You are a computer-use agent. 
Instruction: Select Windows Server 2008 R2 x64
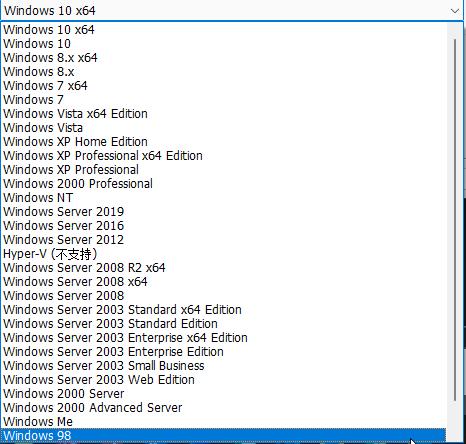pos(223,268)
